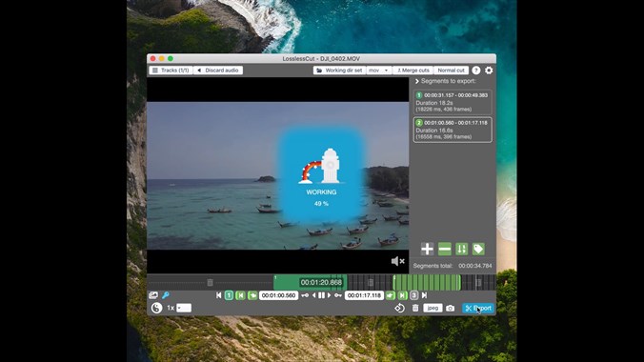Click the segment label tag icon
Image resolution: width=644 pixels, height=362 pixels.
click(478, 249)
